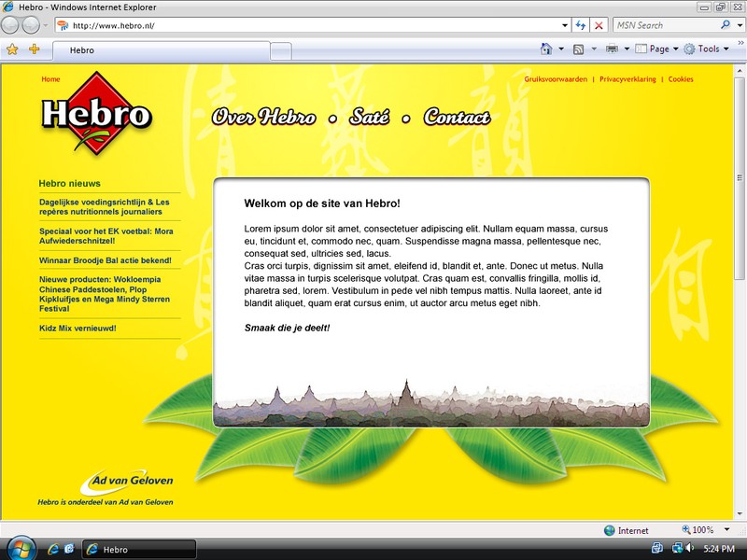Screen dimensions: 747x560
Task: Click in the MSN Search field
Action: (663, 25)
